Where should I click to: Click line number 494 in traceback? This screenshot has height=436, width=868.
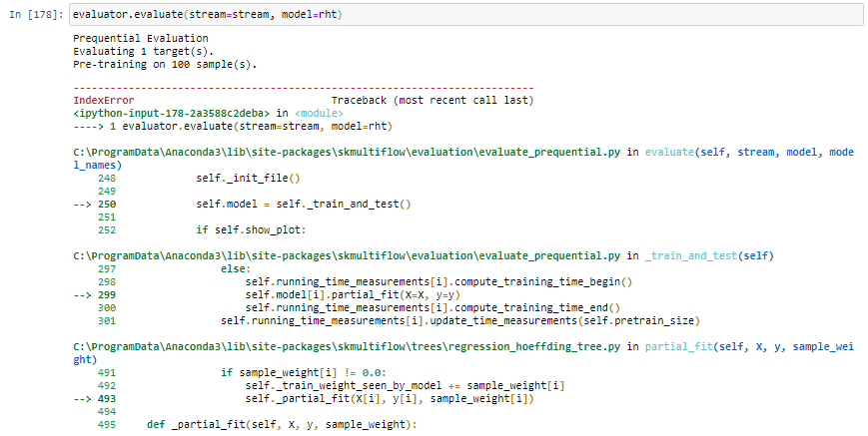(x=107, y=412)
